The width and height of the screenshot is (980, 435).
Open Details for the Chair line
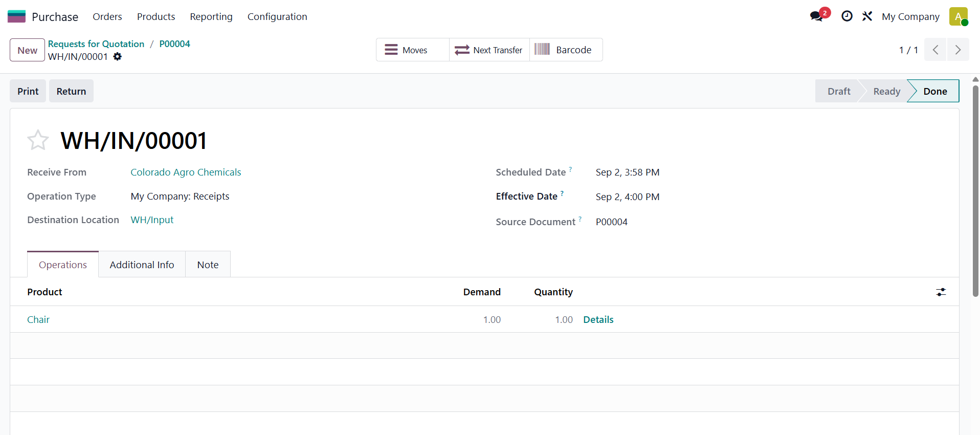click(x=598, y=320)
